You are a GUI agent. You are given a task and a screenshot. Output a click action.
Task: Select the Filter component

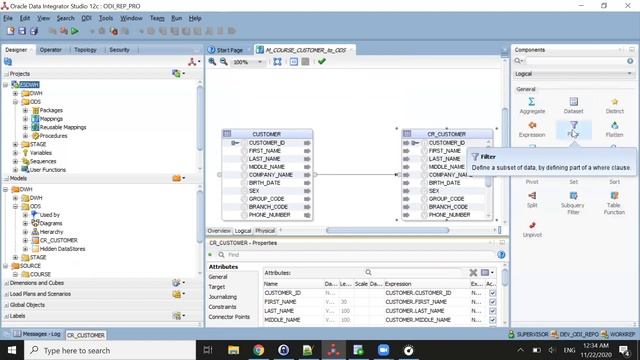tap(573, 129)
